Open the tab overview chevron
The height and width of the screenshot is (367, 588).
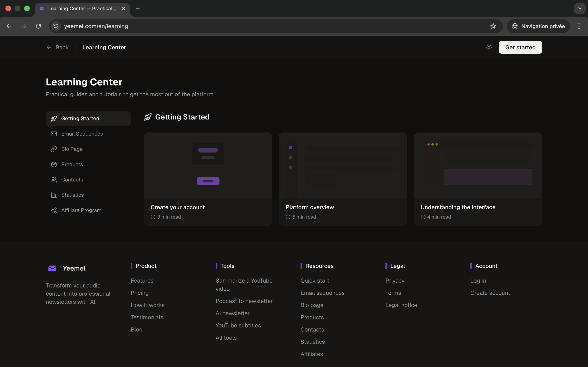tap(580, 8)
